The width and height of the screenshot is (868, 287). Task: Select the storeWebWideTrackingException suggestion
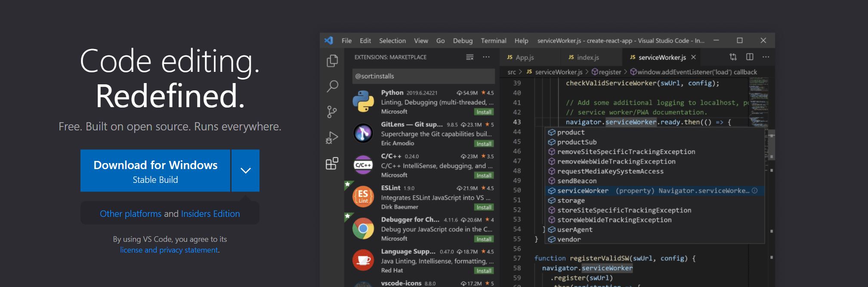[x=655, y=220]
